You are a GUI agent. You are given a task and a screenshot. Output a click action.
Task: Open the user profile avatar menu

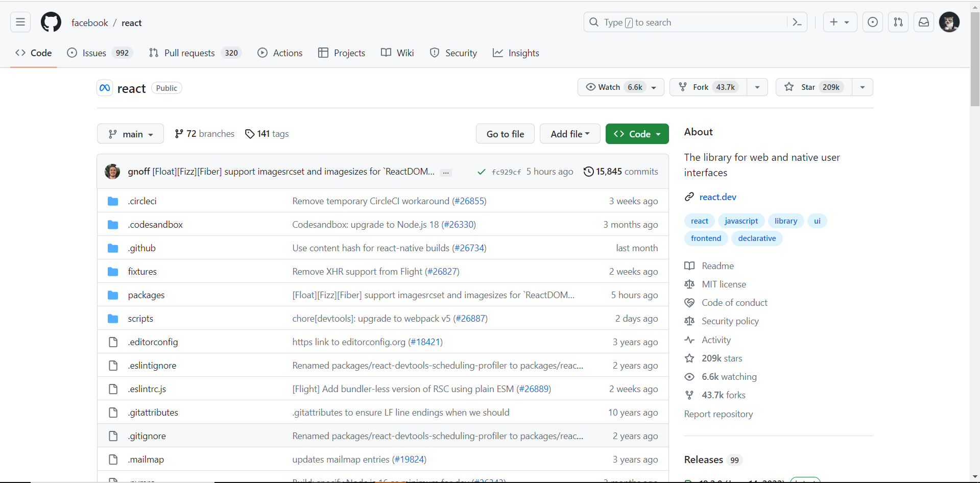tap(949, 22)
